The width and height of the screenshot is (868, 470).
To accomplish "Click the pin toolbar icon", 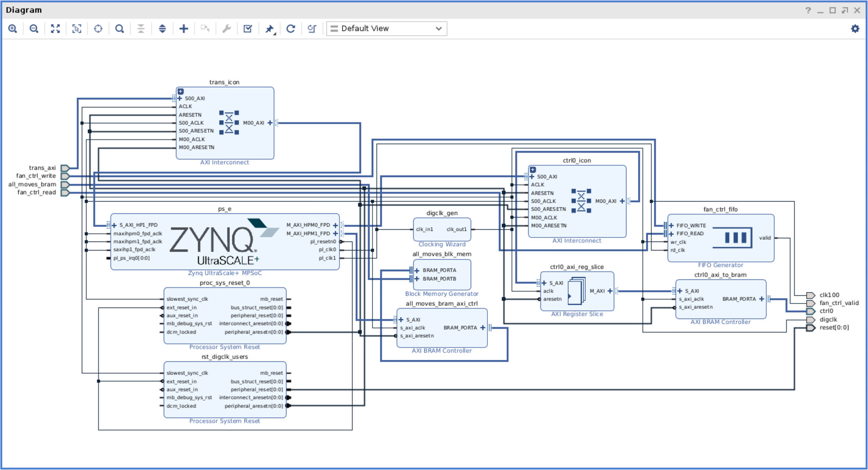I will click(270, 29).
